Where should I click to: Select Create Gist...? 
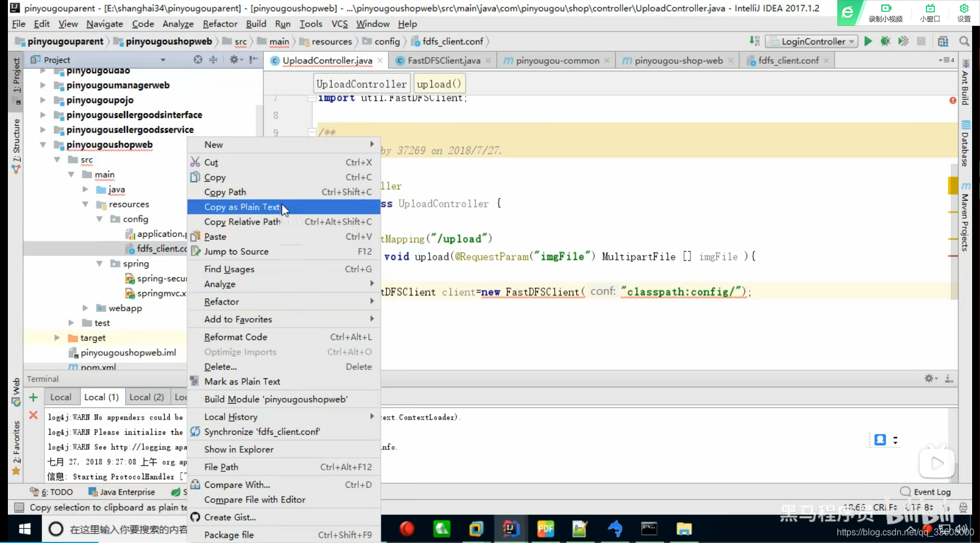pyautogui.click(x=284, y=517)
